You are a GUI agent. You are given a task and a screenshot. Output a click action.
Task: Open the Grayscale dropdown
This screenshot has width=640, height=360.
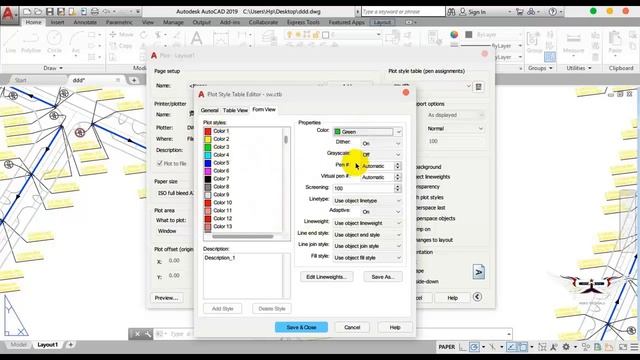pos(381,154)
